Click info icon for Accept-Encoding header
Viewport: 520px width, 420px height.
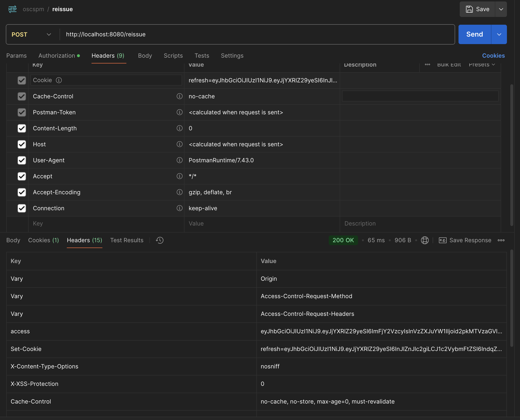tap(179, 192)
